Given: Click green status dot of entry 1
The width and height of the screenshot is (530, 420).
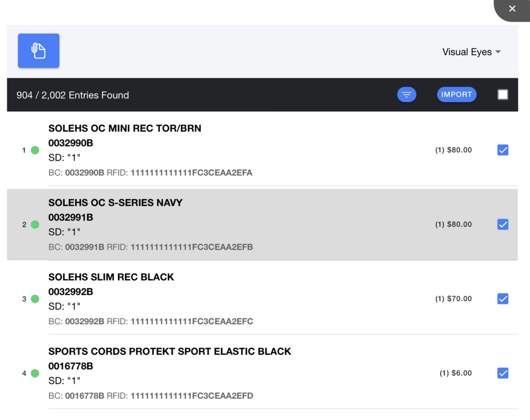Looking at the screenshot, I should [x=35, y=150].
